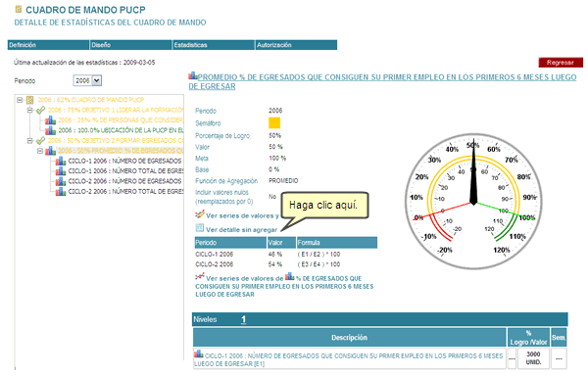
Task: Collapse the OBJETIVO 2 FORMAR EGRESADOS node
Action: pos(30,141)
